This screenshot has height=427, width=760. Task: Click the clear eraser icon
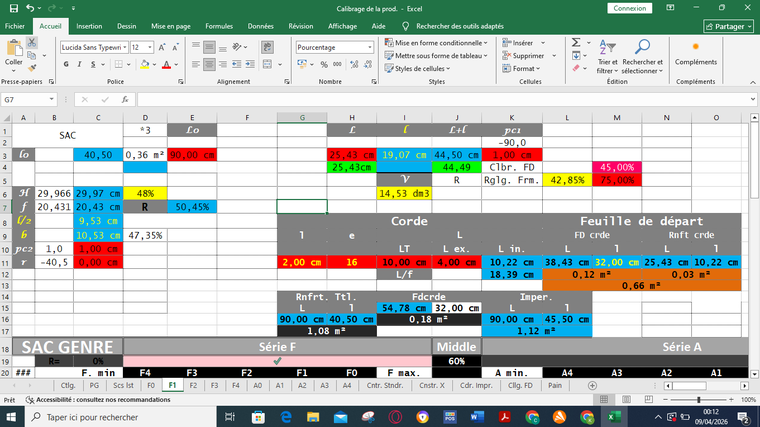pyautogui.click(x=576, y=68)
